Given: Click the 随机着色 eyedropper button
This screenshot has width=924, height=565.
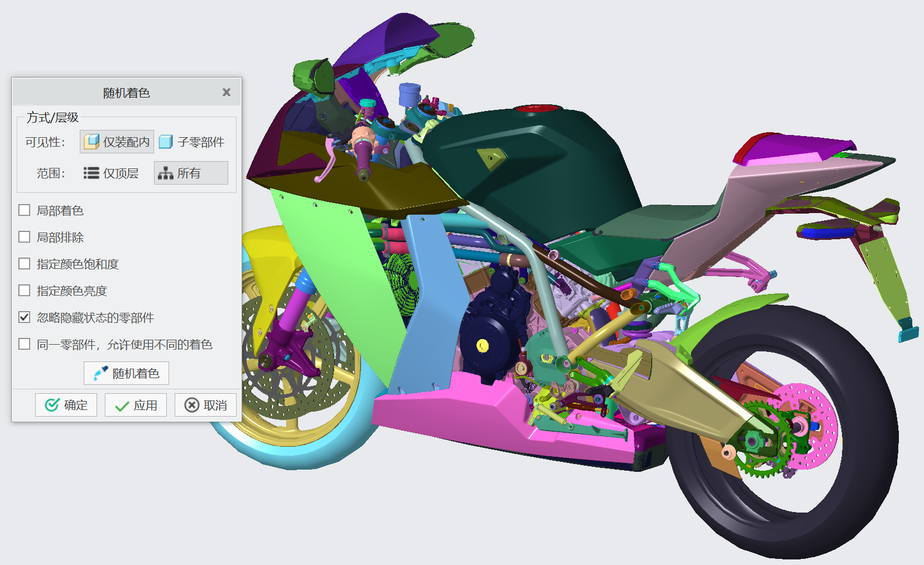Looking at the screenshot, I should [127, 373].
